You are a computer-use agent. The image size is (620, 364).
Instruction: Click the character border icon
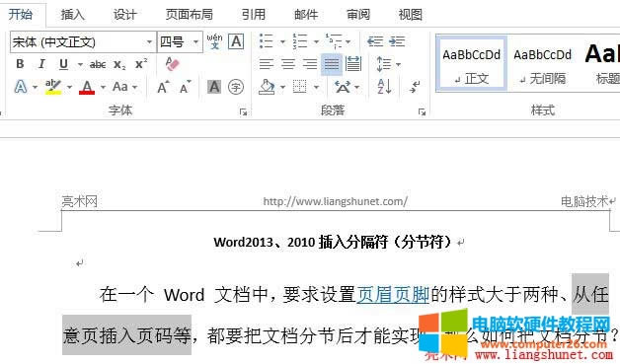[x=236, y=41]
